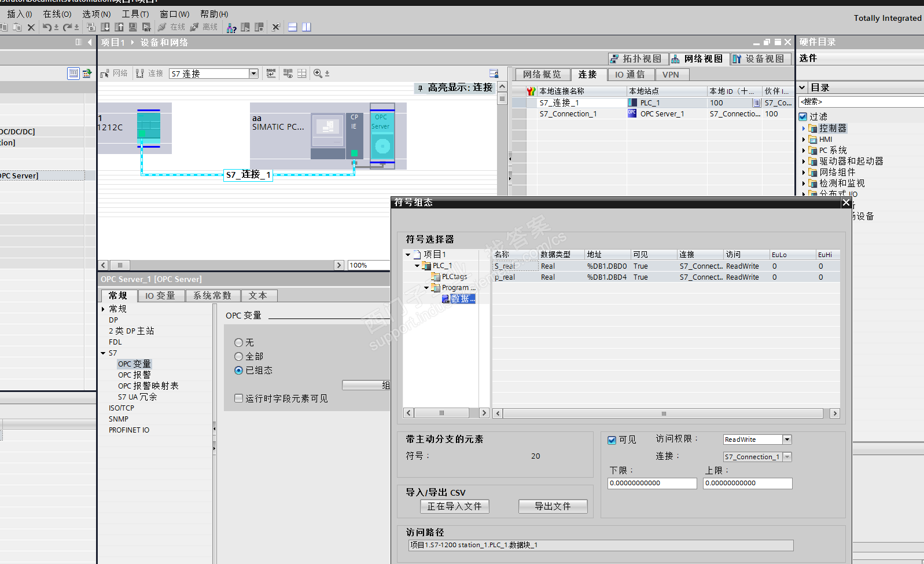Go offline with the 离线 toolbar button

click(x=204, y=27)
